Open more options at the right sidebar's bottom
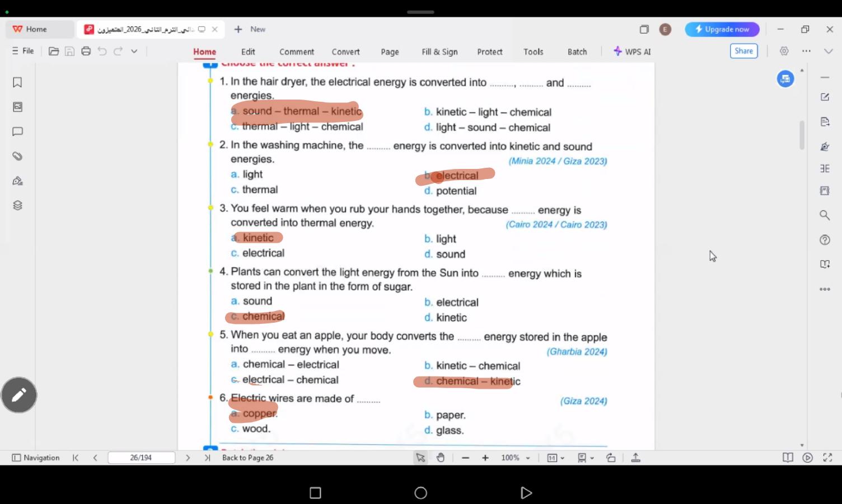This screenshot has height=504, width=842. (825, 289)
